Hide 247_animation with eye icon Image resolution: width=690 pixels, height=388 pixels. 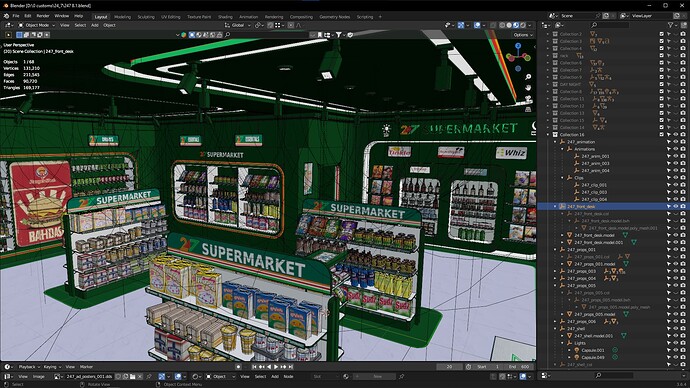click(x=675, y=142)
